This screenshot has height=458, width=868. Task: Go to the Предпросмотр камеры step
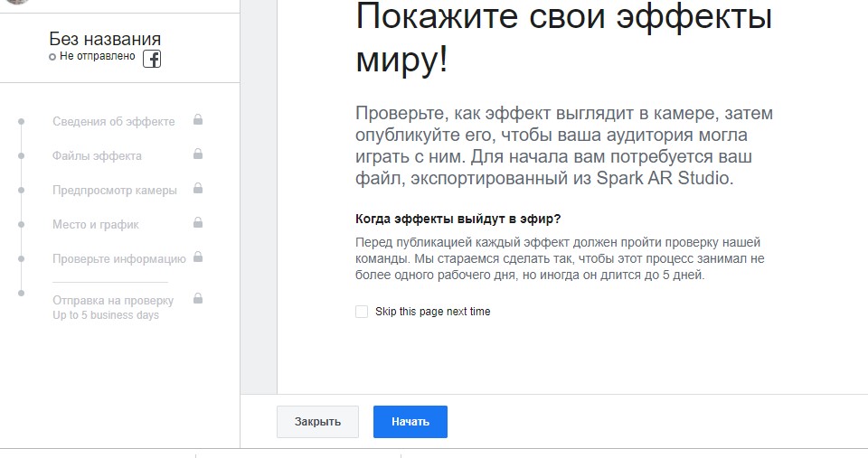pyautogui.click(x=114, y=191)
